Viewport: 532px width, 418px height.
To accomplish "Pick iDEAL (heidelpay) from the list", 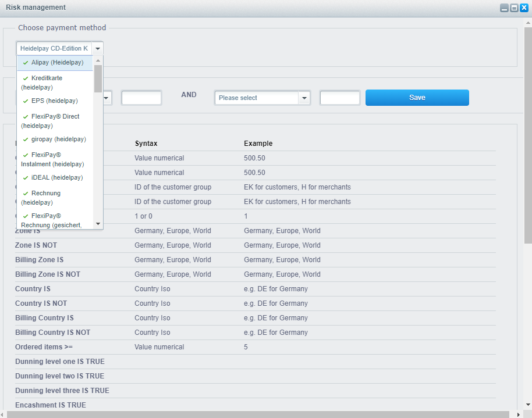I will tap(55, 178).
